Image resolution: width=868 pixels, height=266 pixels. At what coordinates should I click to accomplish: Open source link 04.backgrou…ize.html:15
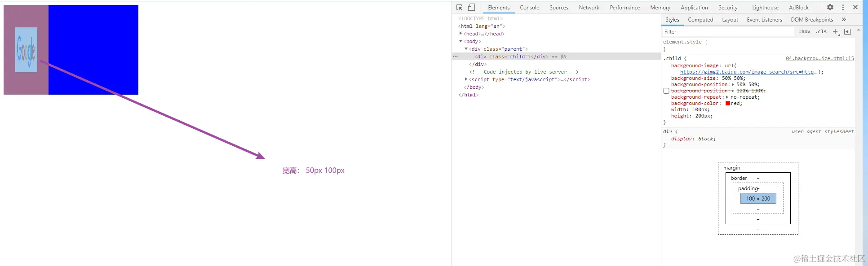click(x=819, y=58)
